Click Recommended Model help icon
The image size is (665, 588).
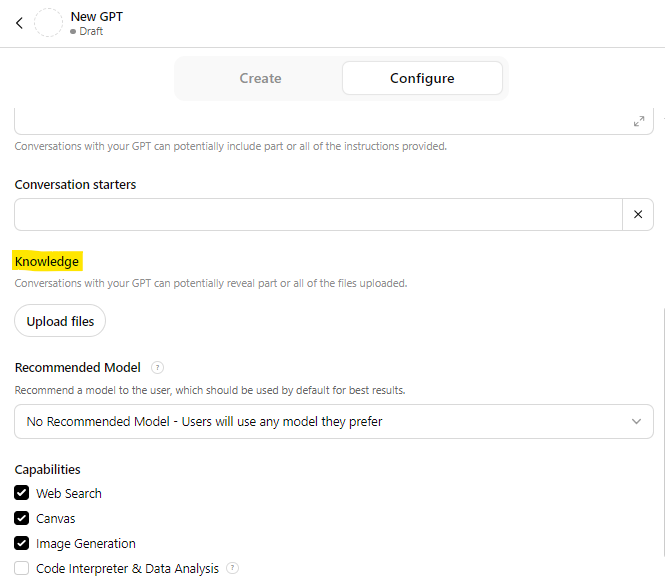click(157, 368)
